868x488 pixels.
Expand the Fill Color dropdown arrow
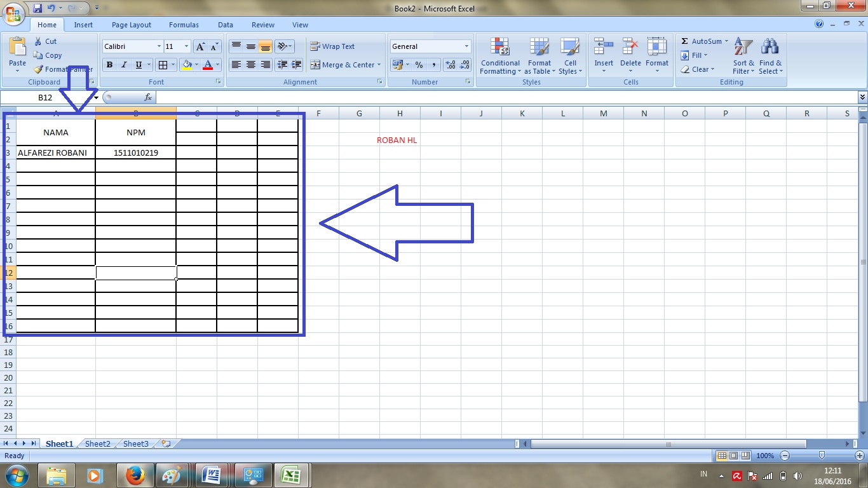(196, 65)
